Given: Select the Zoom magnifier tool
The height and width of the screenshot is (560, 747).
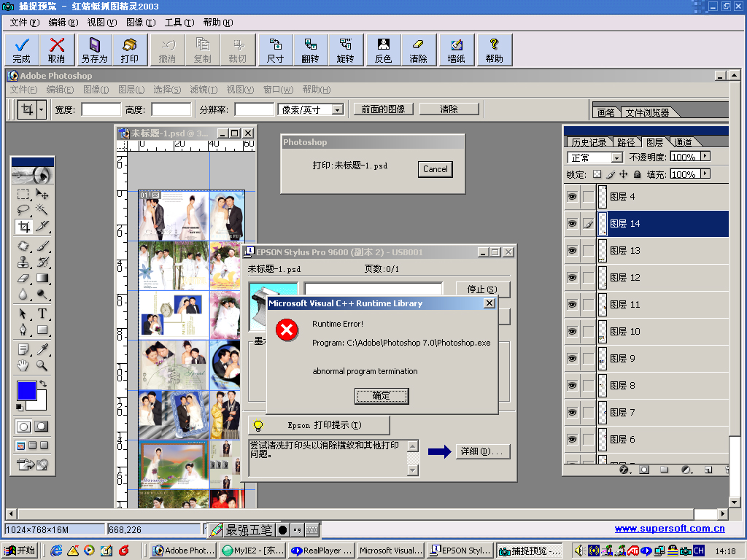Looking at the screenshot, I should click(x=42, y=366).
